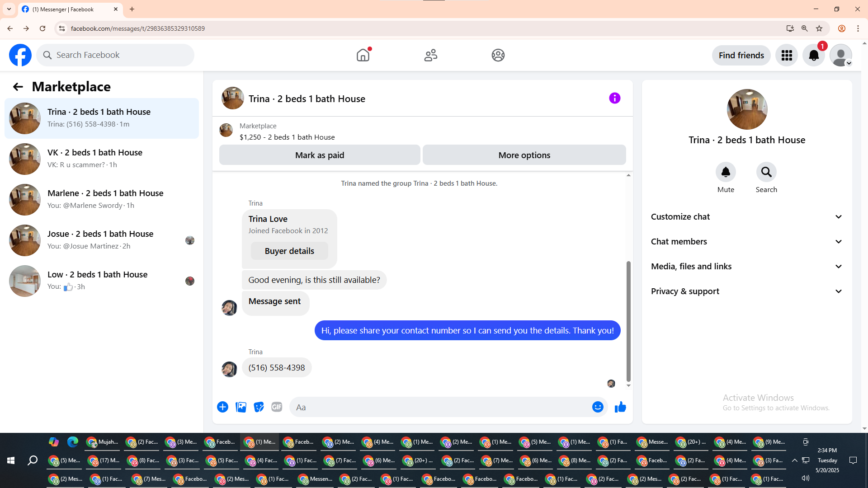Choose a sticker
The height and width of the screenshot is (488, 868).
(259, 407)
